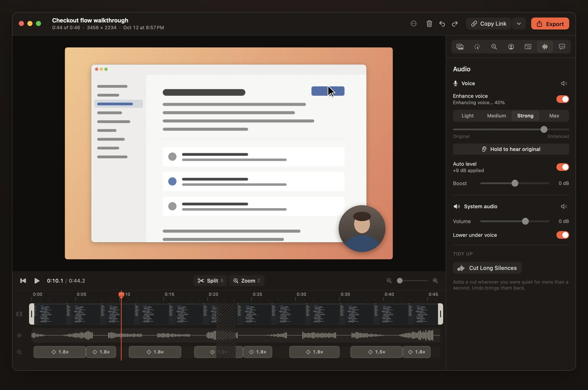
Task: Click the blue button in the preview
Action: pyautogui.click(x=328, y=91)
